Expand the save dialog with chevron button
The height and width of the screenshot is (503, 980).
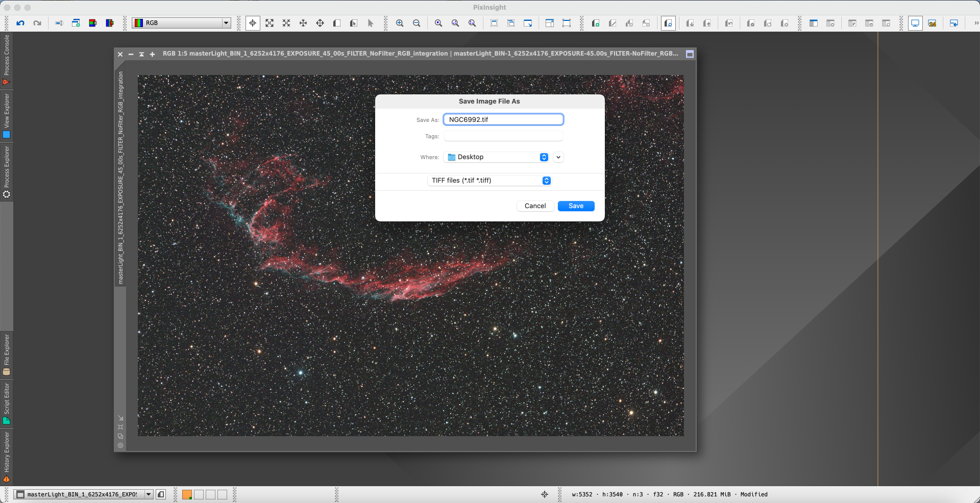click(558, 157)
